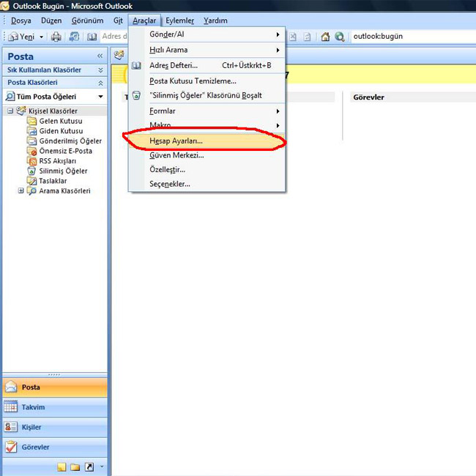Open the Dosya menu
Image resolution: width=476 pixels, height=476 pixels.
click(21, 21)
